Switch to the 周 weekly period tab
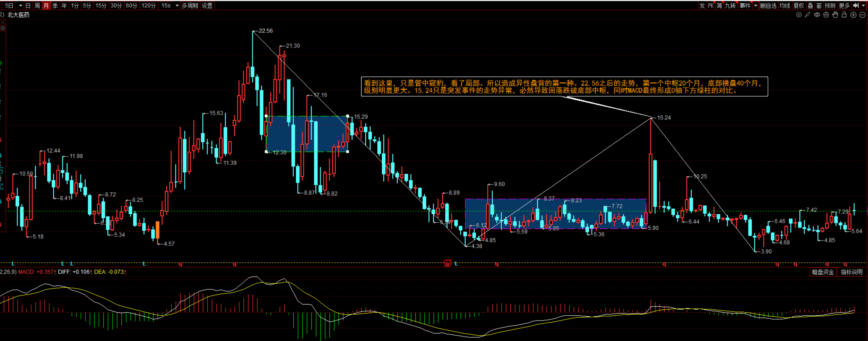The width and height of the screenshot is (868, 341). (37, 5)
